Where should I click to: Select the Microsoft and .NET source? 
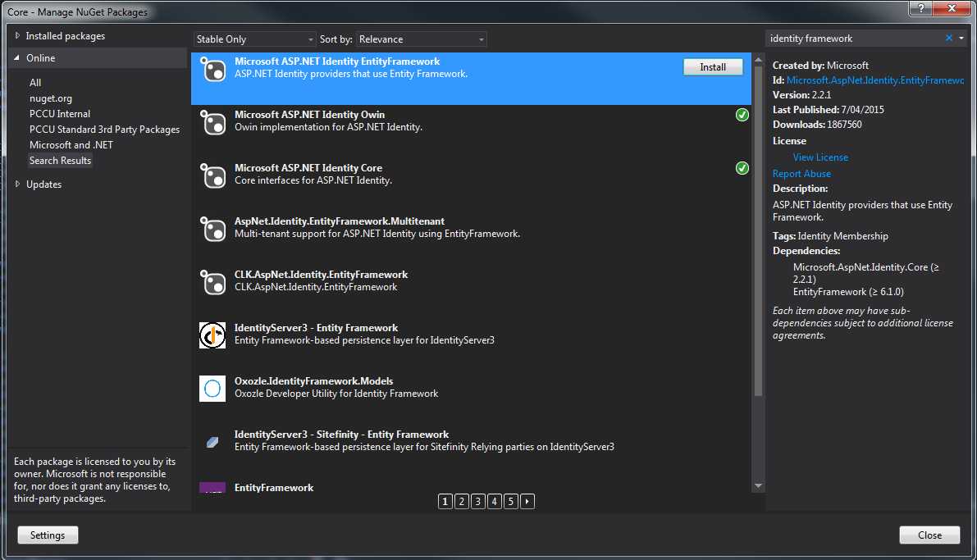click(x=71, y=145)
